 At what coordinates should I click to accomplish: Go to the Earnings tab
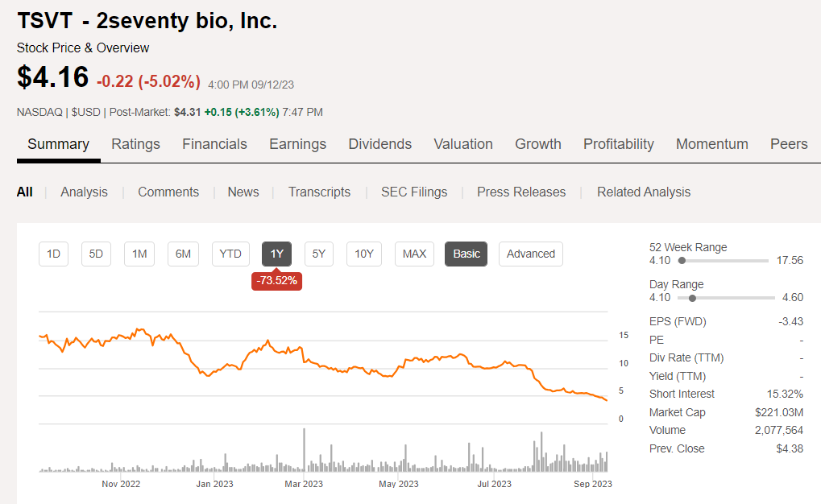[297, 144]
